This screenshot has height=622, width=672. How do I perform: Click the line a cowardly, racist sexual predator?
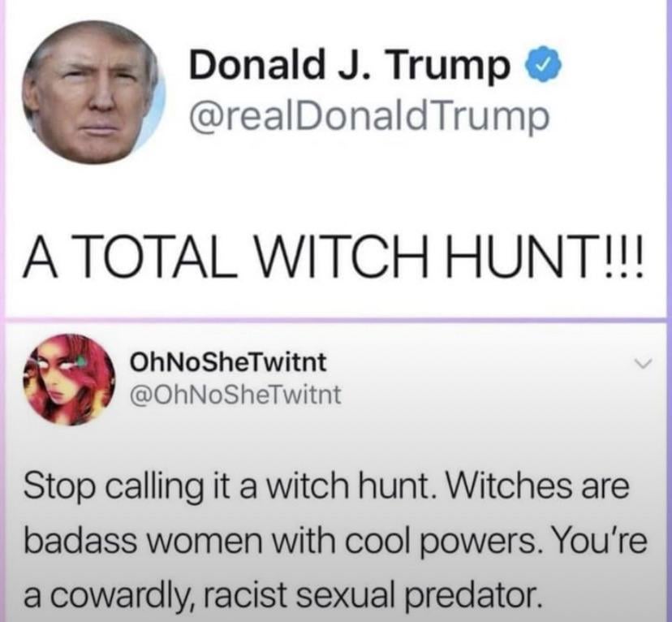click(282, 596)
